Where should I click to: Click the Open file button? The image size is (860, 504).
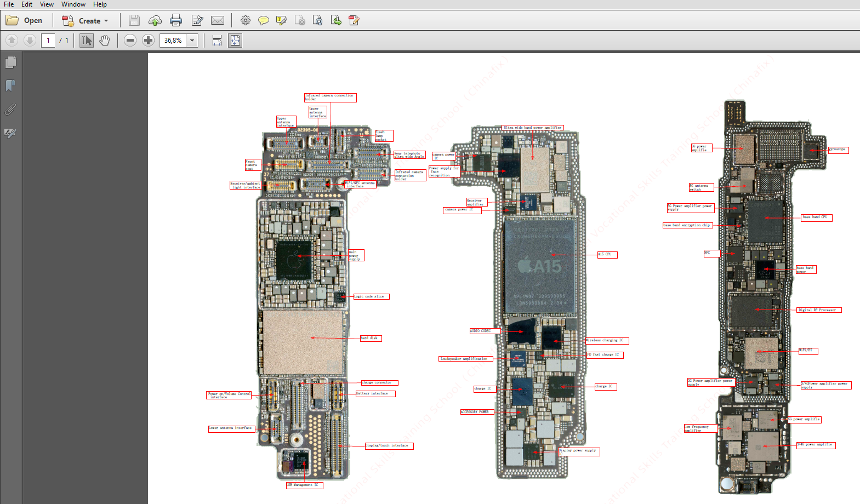24,21
